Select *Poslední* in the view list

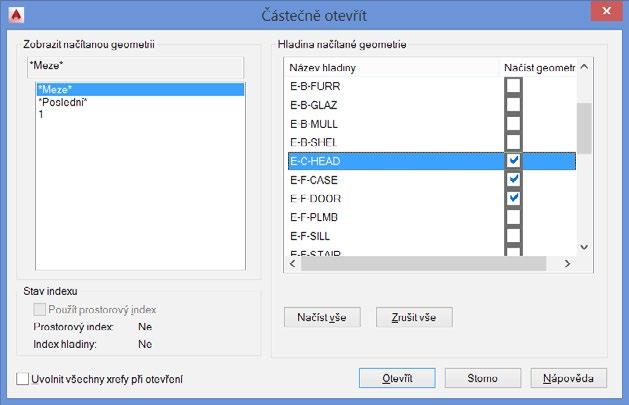click(x=63, y=102)
